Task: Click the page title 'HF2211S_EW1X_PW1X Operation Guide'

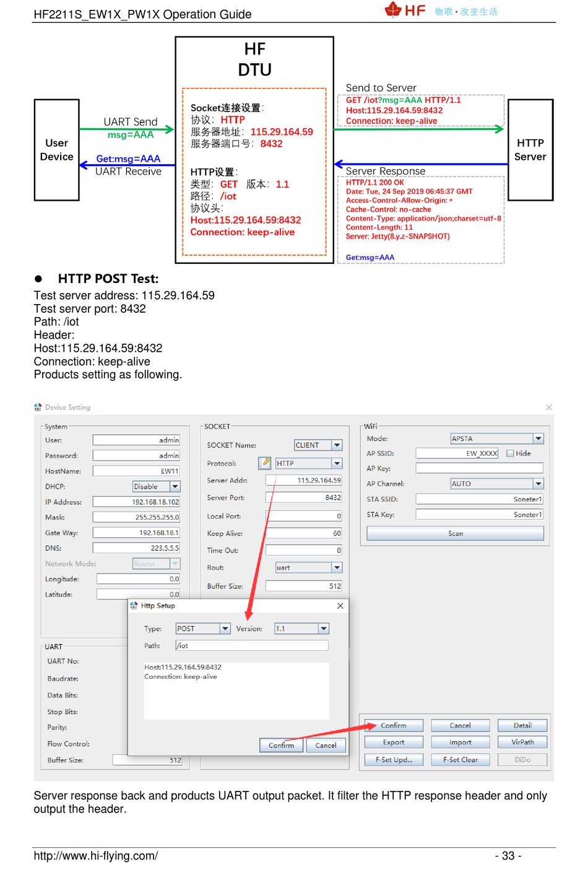Action: point(142,14)
